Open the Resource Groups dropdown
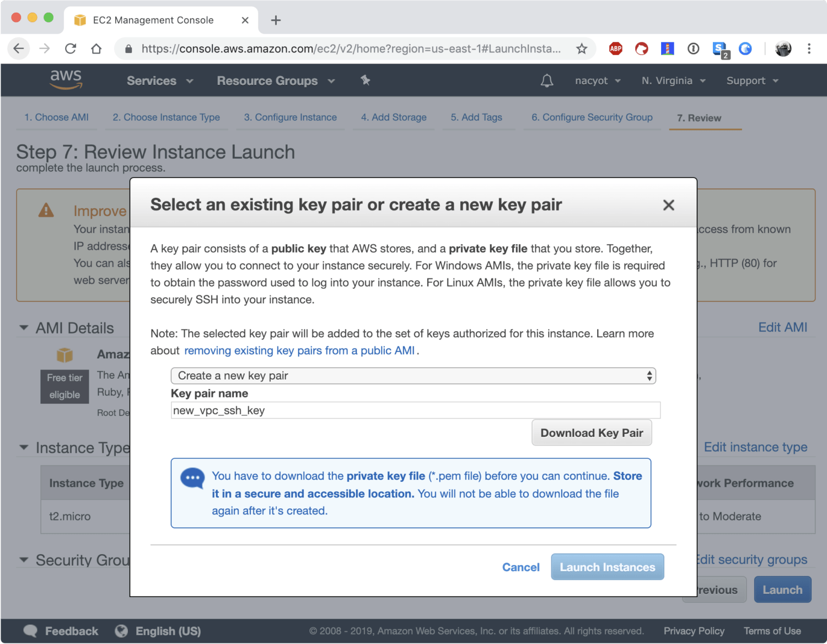 point(276,81)
